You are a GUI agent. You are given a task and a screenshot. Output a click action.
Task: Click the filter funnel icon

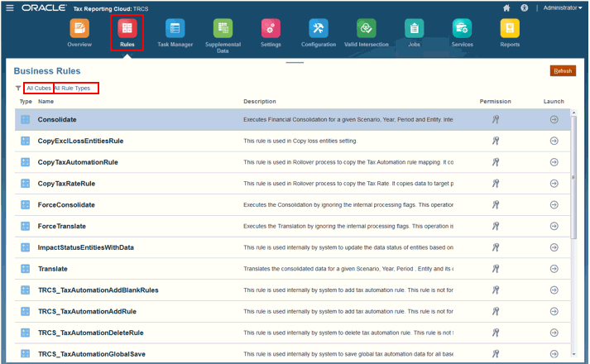click(x=18, y=88)
